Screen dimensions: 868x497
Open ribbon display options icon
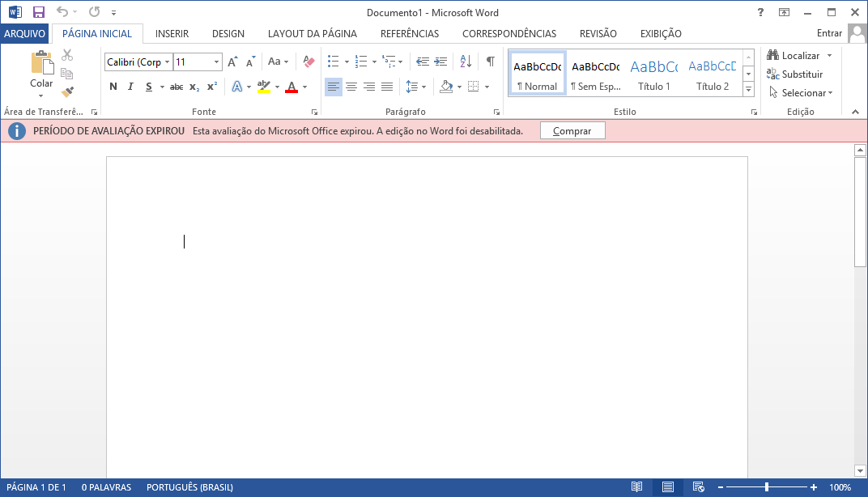point(784,12)
